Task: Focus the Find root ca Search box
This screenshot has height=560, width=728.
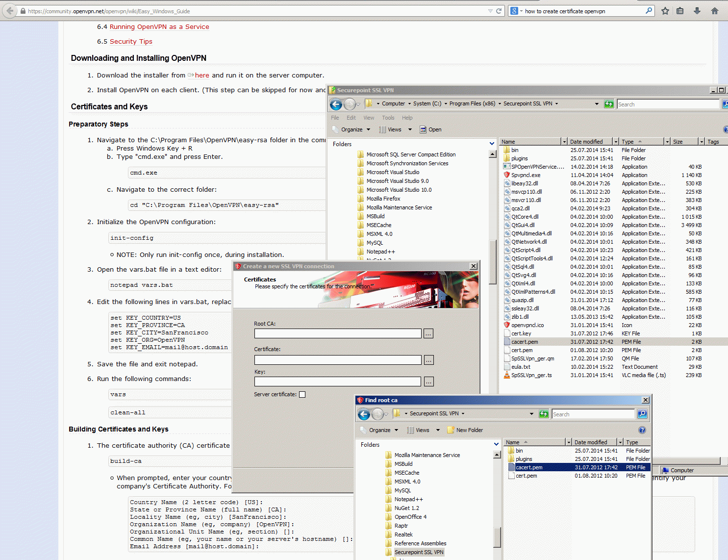Action: coord(593,414)
